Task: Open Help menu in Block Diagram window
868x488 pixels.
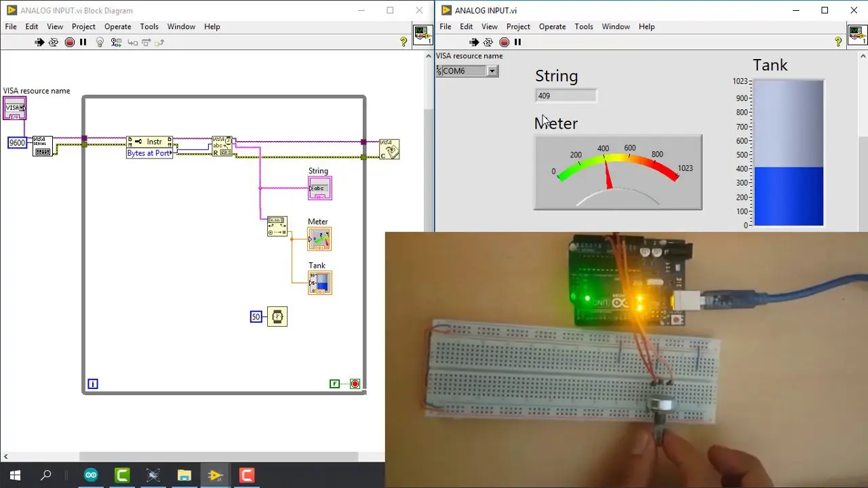Action: pyautogui.click(x=212, y=26)
